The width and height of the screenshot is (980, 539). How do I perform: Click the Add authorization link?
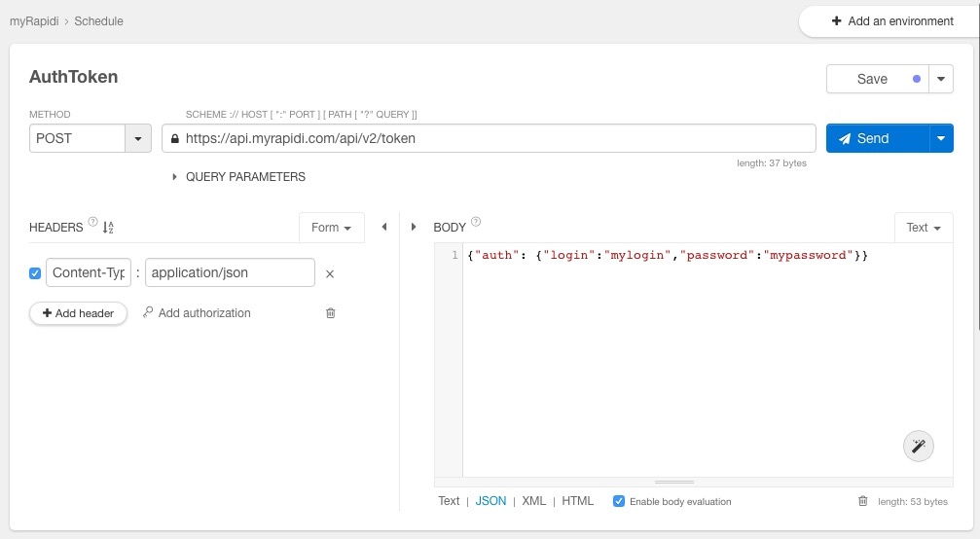point(197,313)
